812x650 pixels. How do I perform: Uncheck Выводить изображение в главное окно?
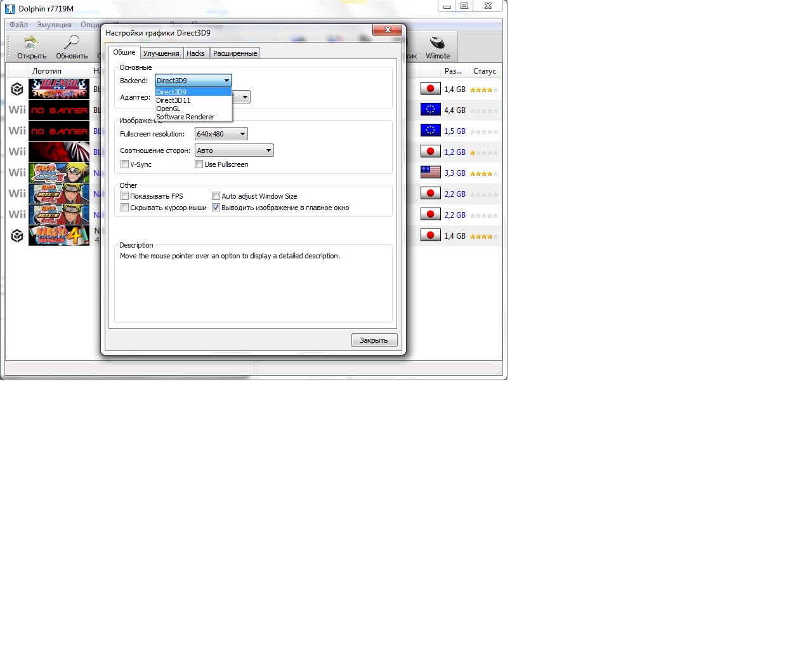tap(216, 208)
